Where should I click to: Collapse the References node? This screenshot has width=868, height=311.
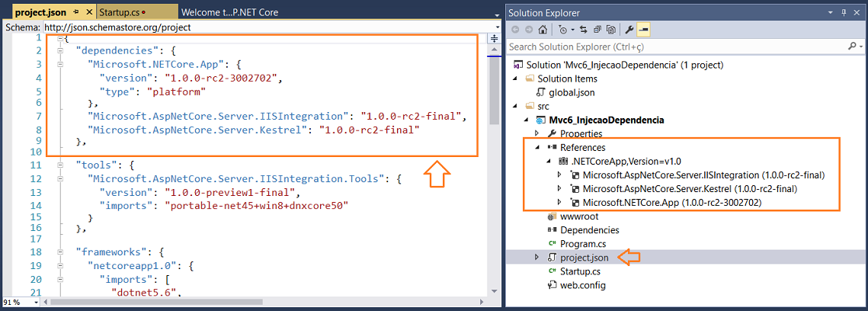(x=536, y=147)
